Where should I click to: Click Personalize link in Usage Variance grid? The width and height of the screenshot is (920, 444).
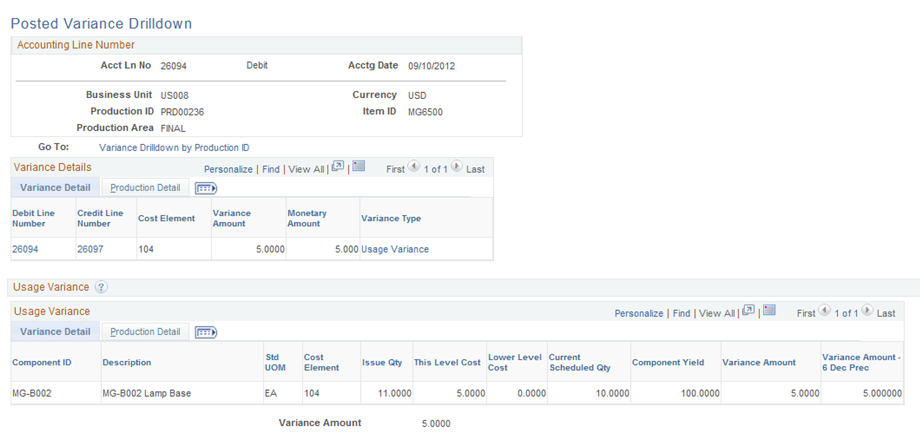tap(639, 313)
